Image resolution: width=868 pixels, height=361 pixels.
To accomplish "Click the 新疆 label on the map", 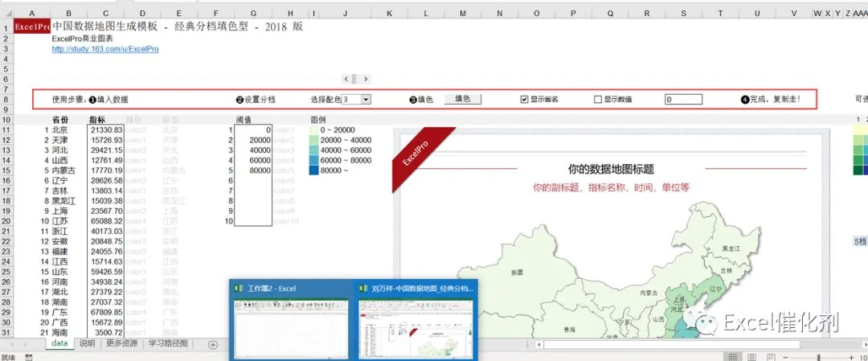I will coord(517,272).
